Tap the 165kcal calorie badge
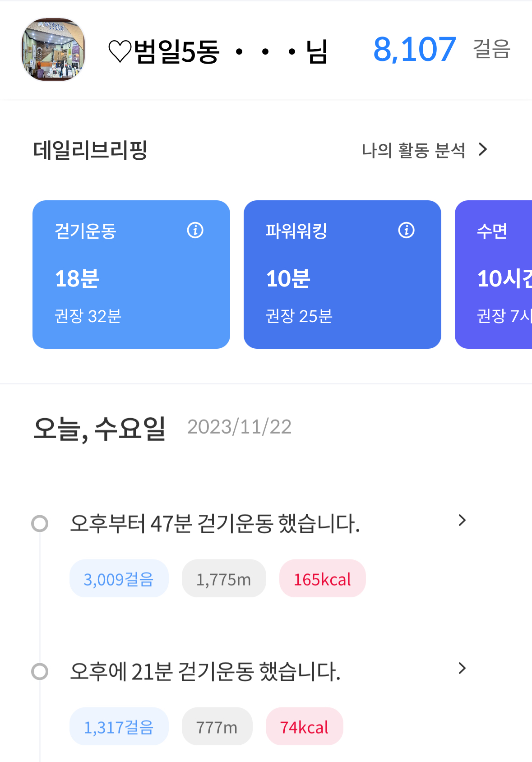The image size is (532, 762). (322, 579)
